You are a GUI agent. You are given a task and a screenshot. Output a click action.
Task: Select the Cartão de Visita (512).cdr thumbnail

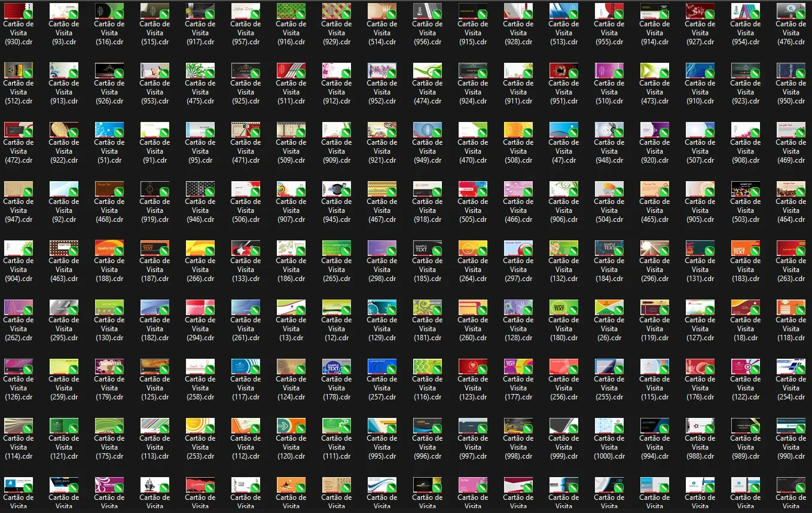19,70
